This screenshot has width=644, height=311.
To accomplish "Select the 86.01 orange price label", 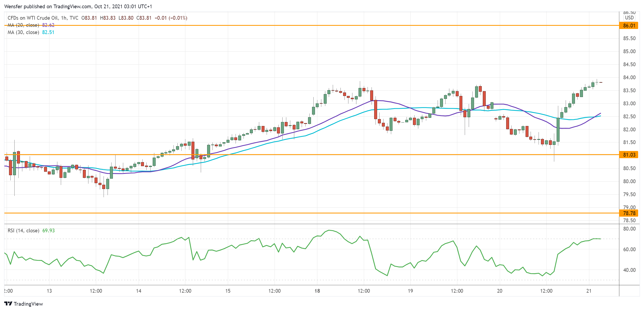I will coord(629,26).
